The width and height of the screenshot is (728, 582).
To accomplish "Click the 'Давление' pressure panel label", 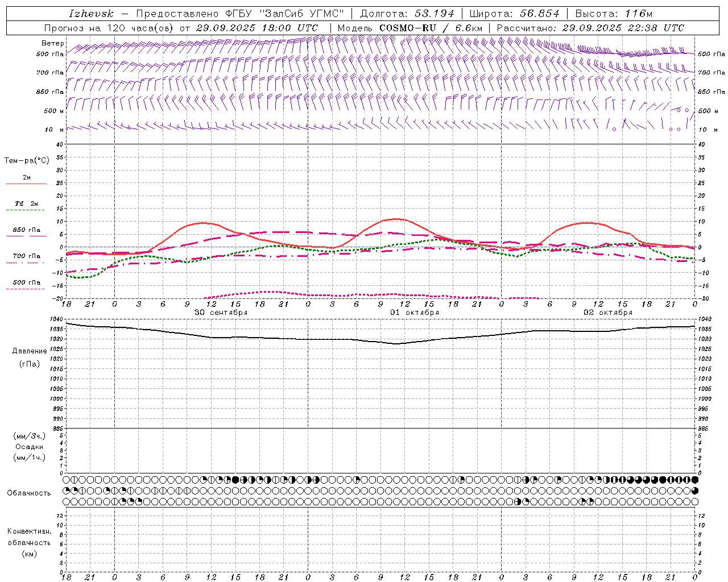I will click(x=30, y=351).
